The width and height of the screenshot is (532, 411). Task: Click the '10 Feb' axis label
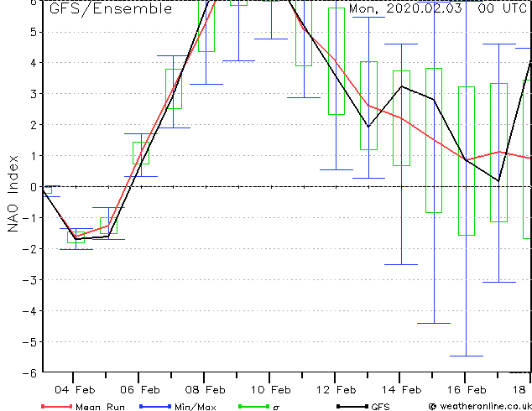click(271, 390)
